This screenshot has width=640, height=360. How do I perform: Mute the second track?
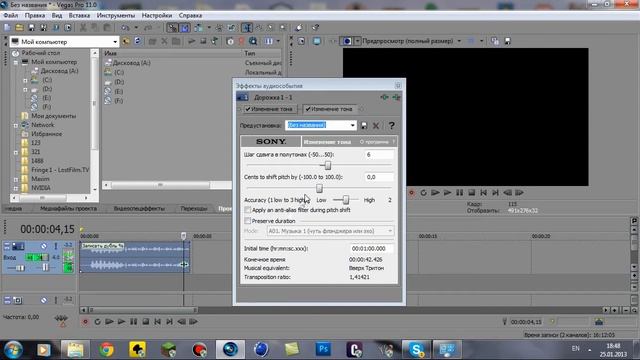(x=44, y=300)
